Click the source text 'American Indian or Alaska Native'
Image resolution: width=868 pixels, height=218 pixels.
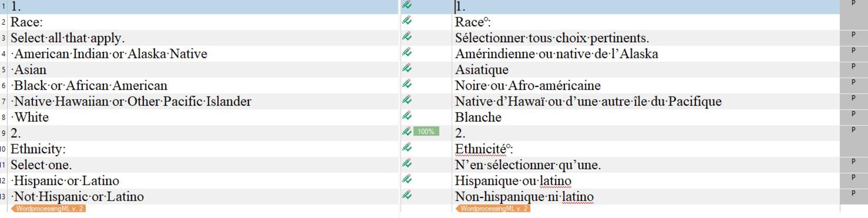point(110,54)
